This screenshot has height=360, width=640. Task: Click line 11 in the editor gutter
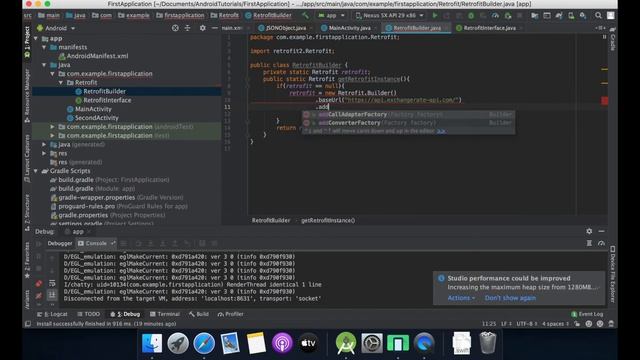point(227,107)
